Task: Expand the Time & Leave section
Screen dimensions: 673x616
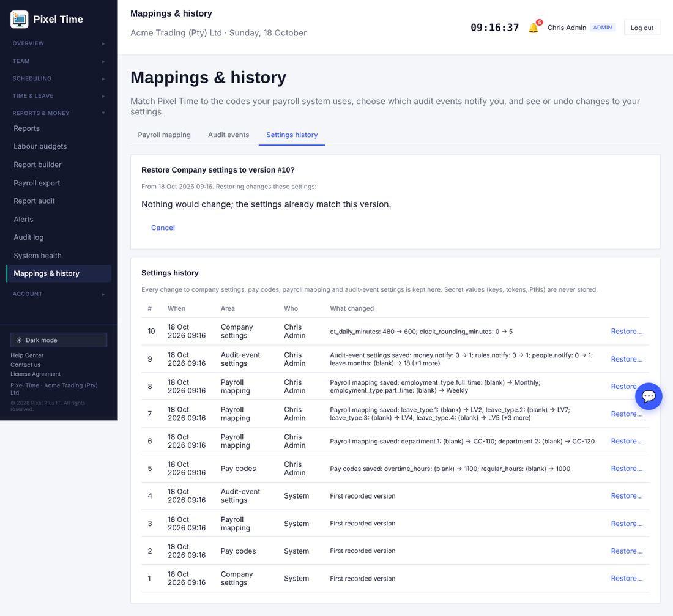Action: tap(59, 95)
